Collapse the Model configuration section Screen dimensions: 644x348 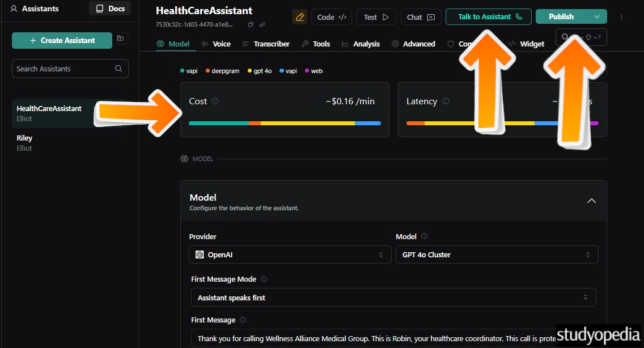pyautogui.click(x=591, y=201)
